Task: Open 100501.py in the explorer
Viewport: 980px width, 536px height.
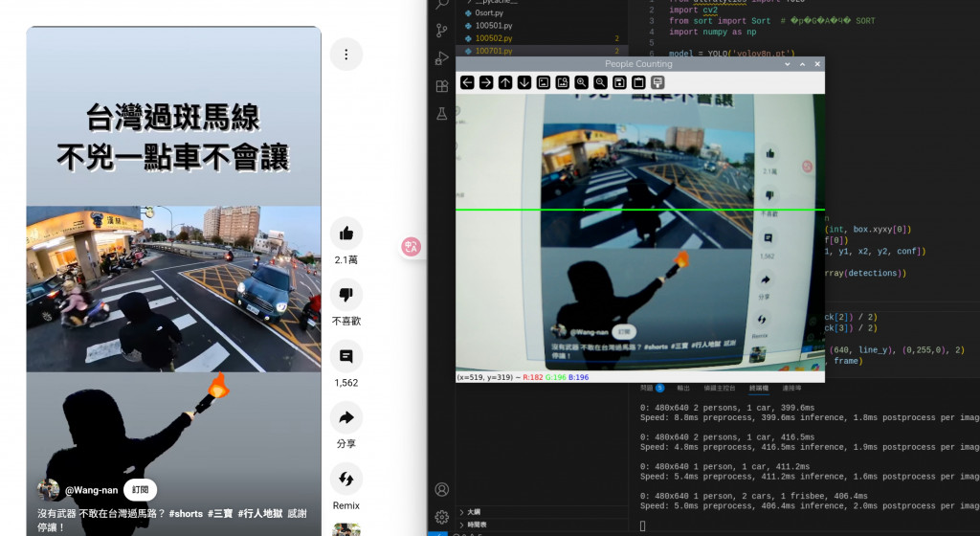Action: pos(493,26)
